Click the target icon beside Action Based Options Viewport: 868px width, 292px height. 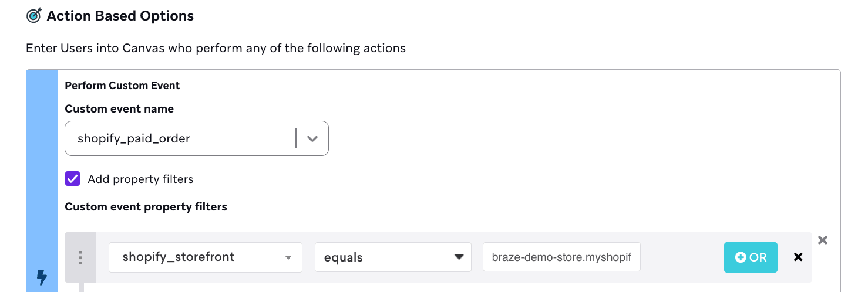pos(34,16)
